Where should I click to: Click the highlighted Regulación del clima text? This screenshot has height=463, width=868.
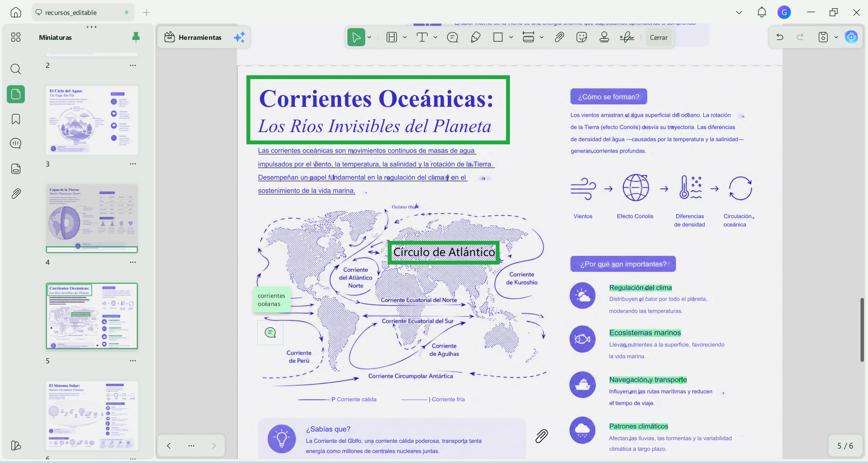pyautogui.click(x=640, y=287)
